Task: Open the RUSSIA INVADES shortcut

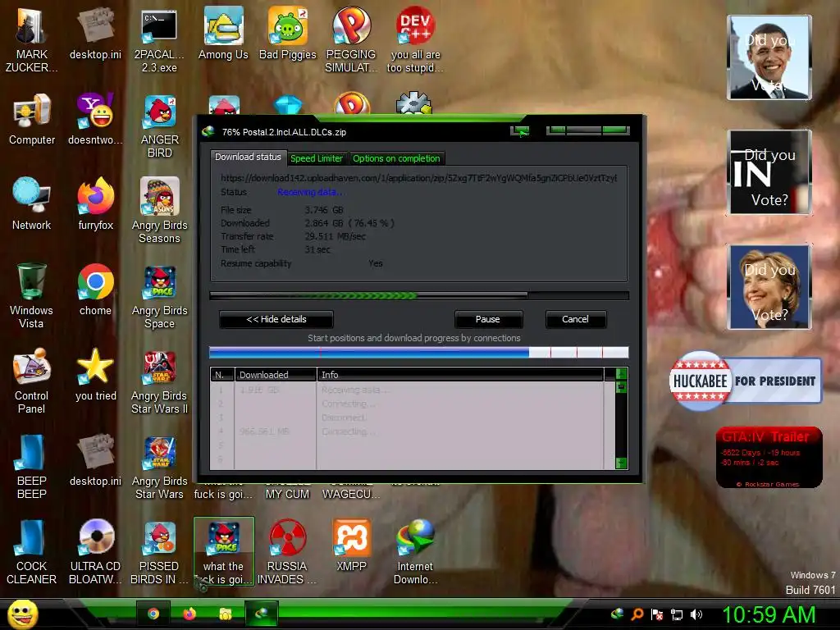Action: coord(287,552)
